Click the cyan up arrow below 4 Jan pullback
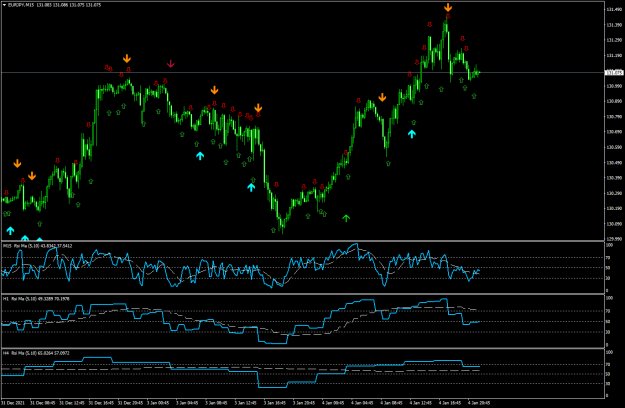 click(412, 134)
